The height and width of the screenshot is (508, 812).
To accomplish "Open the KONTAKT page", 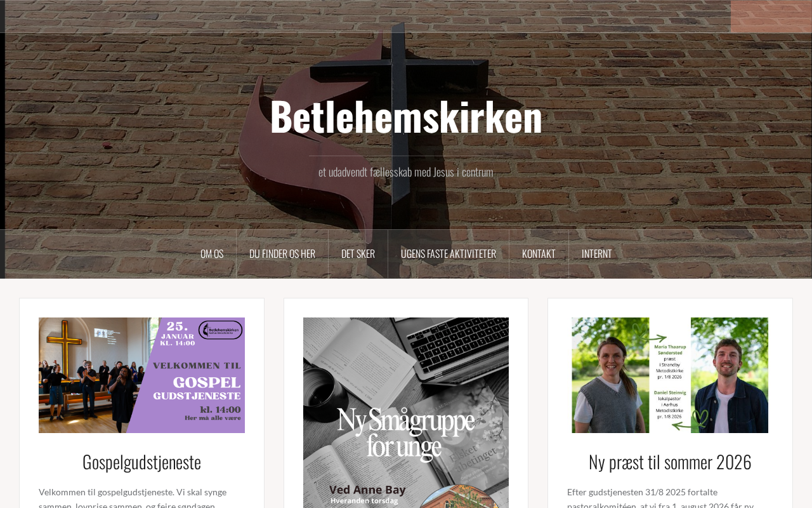I will tap(539, 254).
